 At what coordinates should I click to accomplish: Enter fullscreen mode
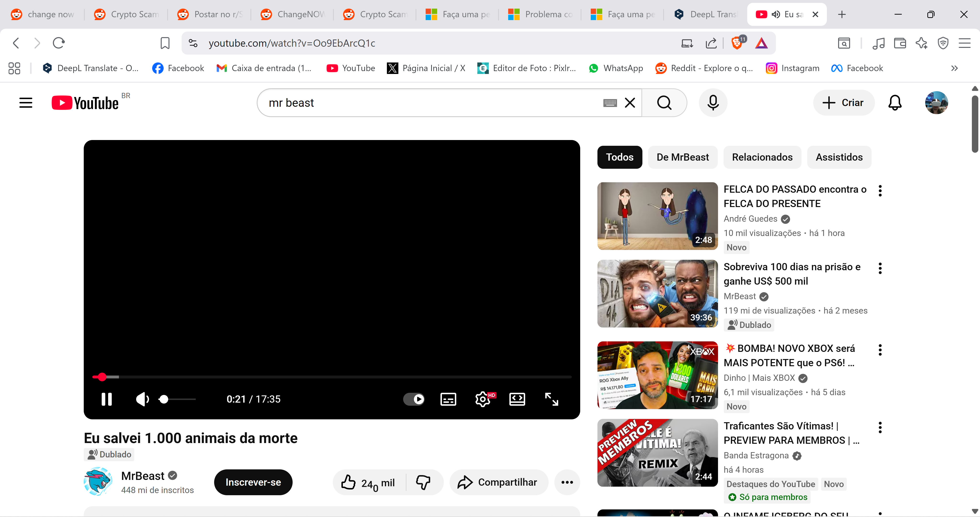(551, 399)
